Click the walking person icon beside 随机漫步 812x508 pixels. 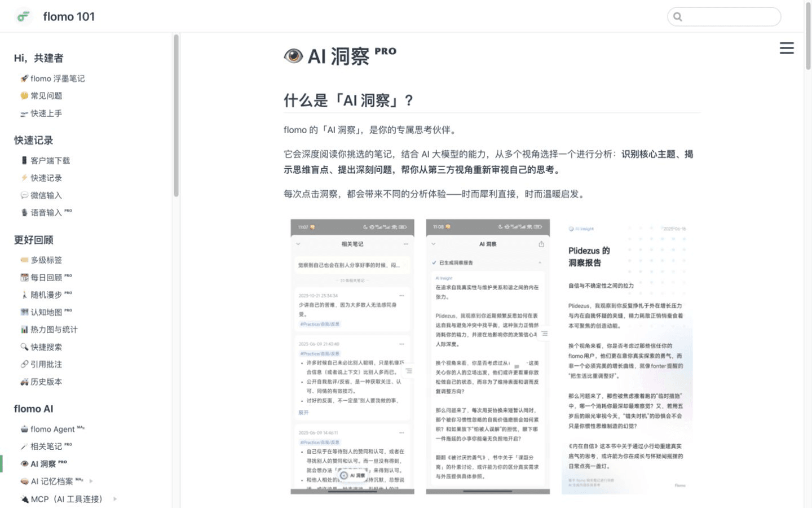24,295
